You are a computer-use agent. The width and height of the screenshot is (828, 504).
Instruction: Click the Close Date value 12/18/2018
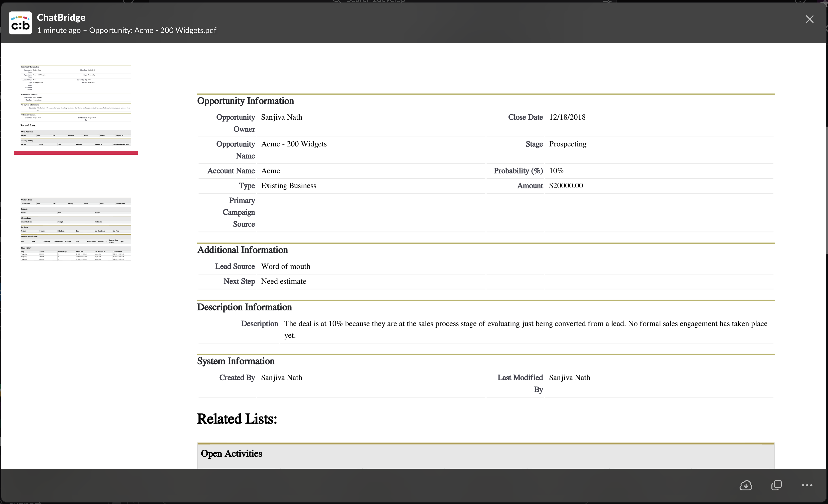click(567, 117)
